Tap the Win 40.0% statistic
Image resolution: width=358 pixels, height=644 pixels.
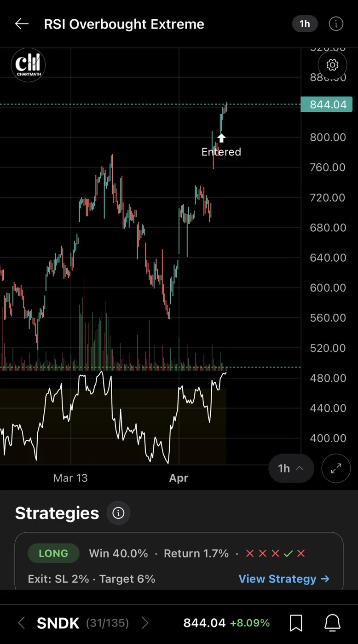tap(118, 553)
